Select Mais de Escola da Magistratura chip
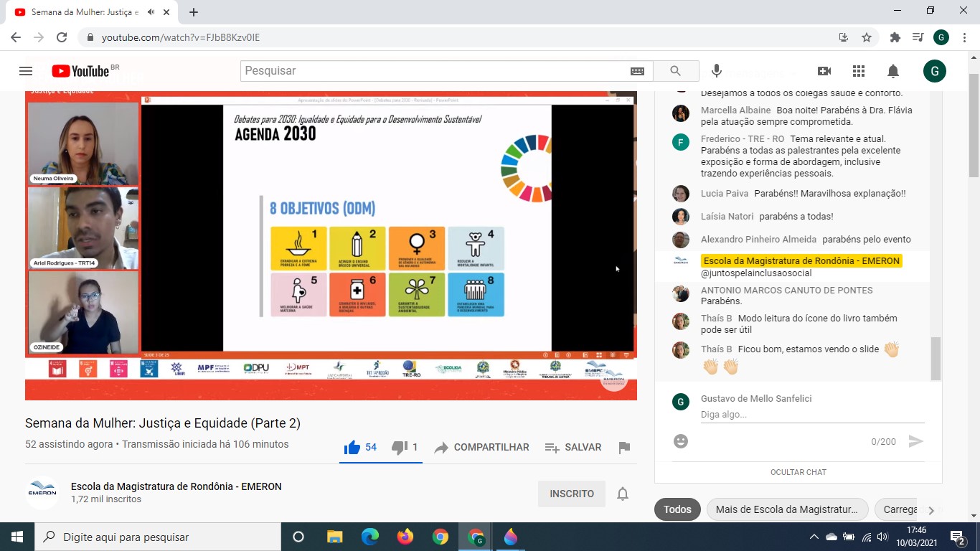This screenshot has height=551, width=980. [787, 509]
